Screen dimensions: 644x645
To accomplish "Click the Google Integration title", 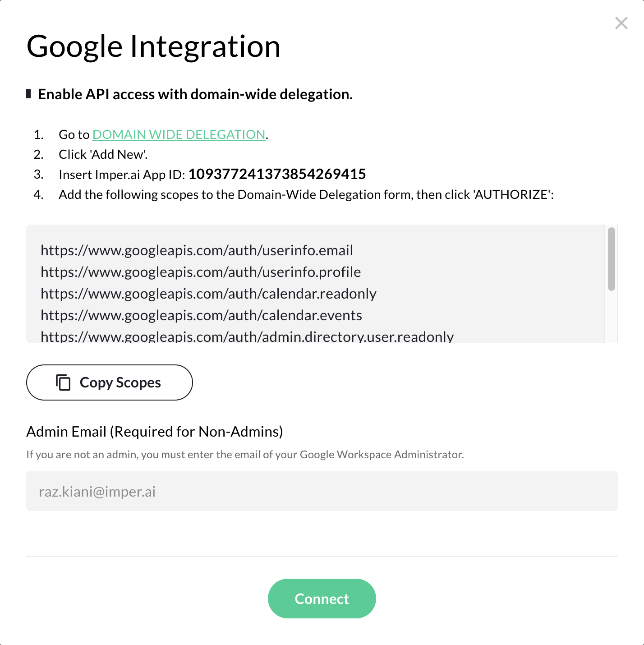I will (x=153, y=46).
